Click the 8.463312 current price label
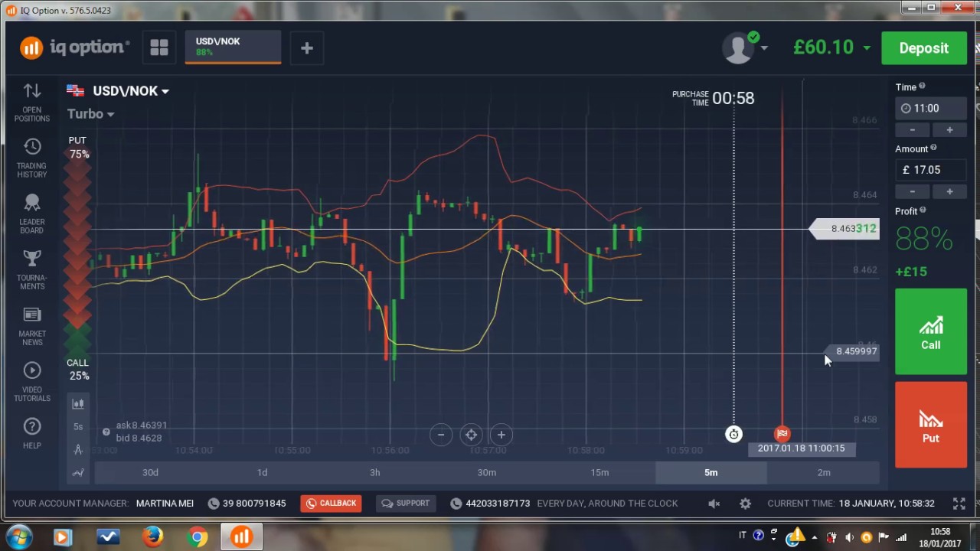This screenshot has width=980, height=551. pyautogui.click(x=845, y=228)
